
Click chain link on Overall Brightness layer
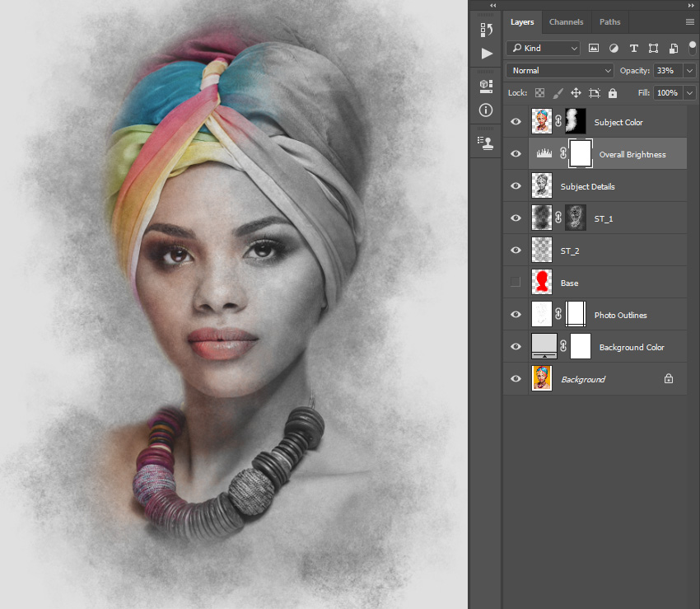click(x=563, y=153)
